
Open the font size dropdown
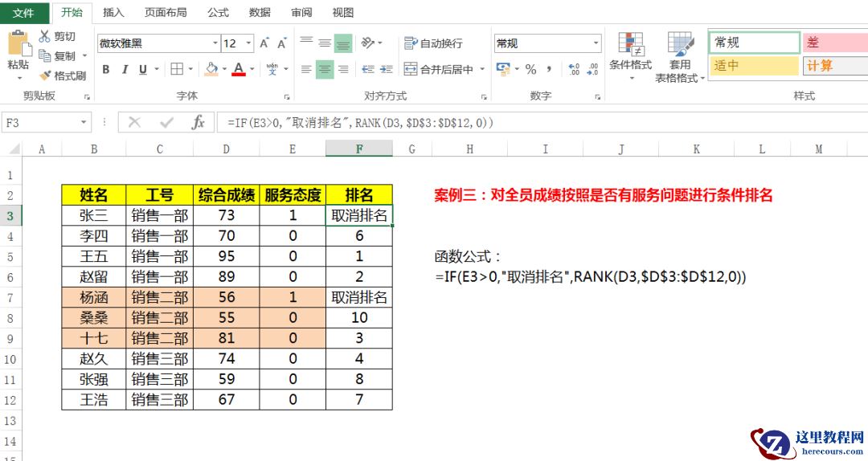249,43
